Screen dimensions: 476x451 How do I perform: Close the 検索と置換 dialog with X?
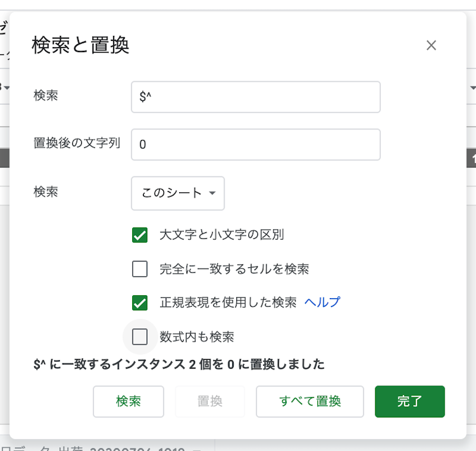431,45
